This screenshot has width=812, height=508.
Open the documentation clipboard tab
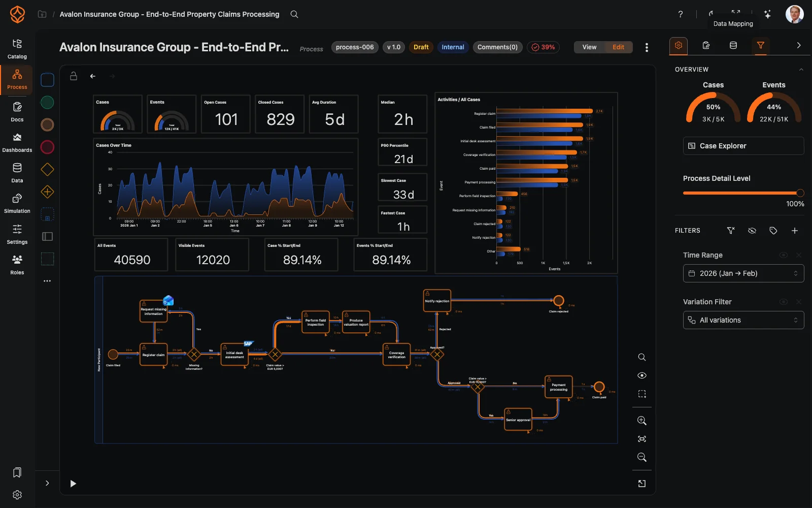point(706,45)
